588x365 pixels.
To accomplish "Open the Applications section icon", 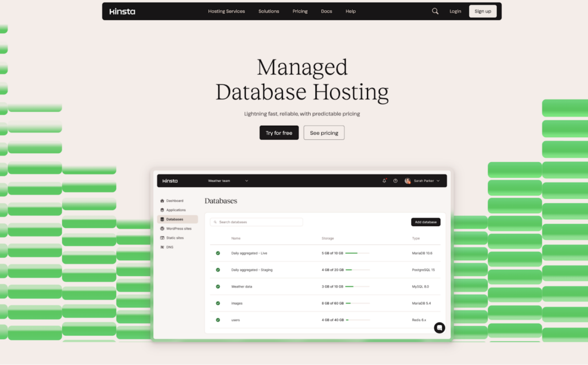I will coord(163,209).
